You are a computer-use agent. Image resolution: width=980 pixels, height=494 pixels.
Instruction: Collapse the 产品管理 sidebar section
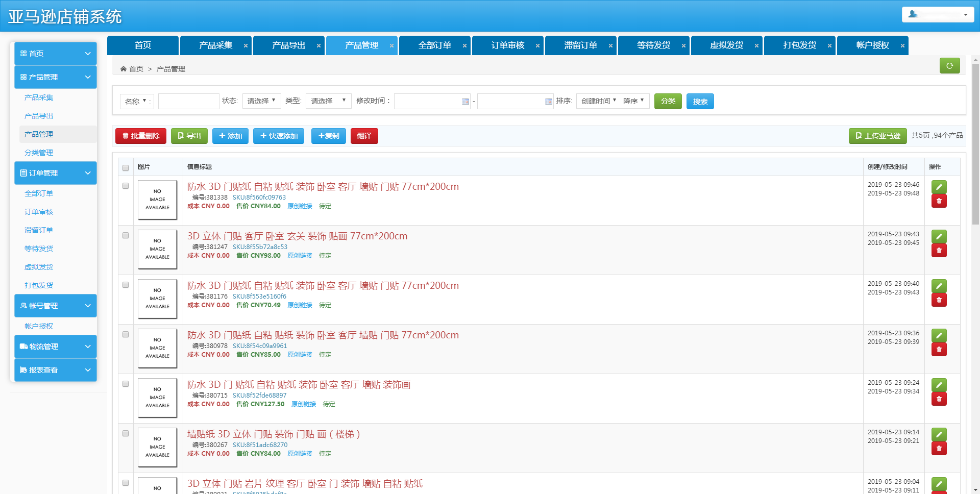click(x=56, y=77)
